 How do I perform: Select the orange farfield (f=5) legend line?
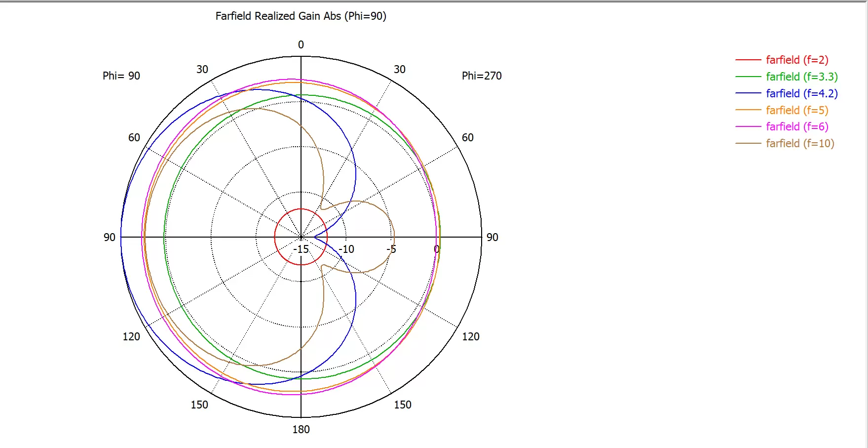pyautogui.click(x=748, y=110)
